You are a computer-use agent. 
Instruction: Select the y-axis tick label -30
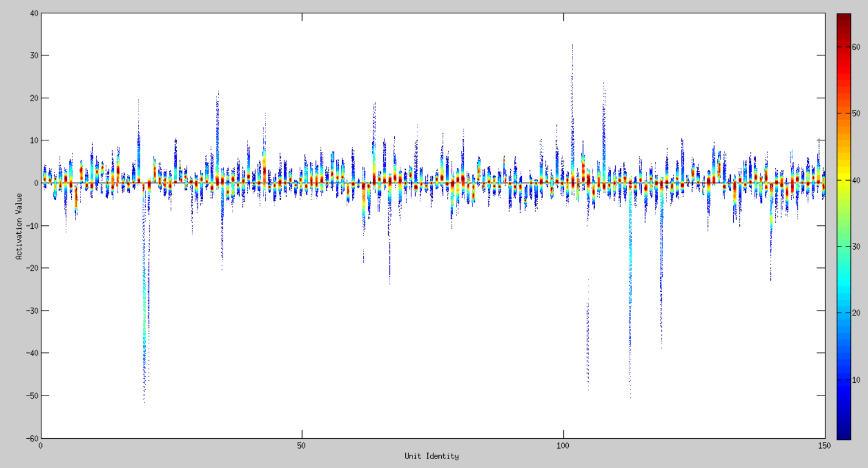tap(32, 311)
